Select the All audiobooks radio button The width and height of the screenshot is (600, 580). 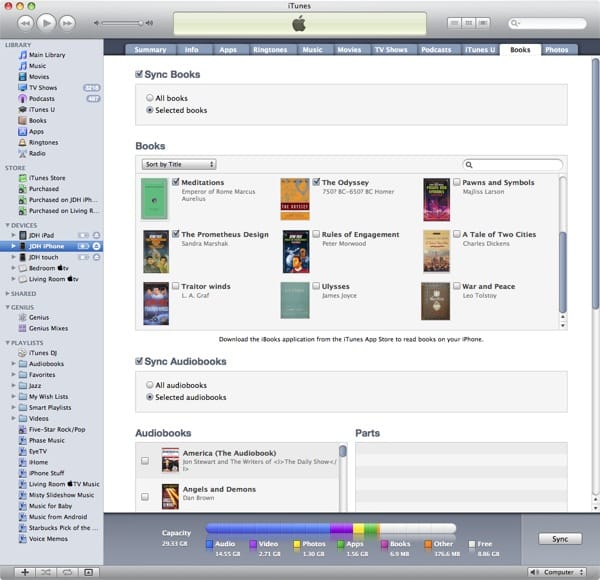coord(150,385)
